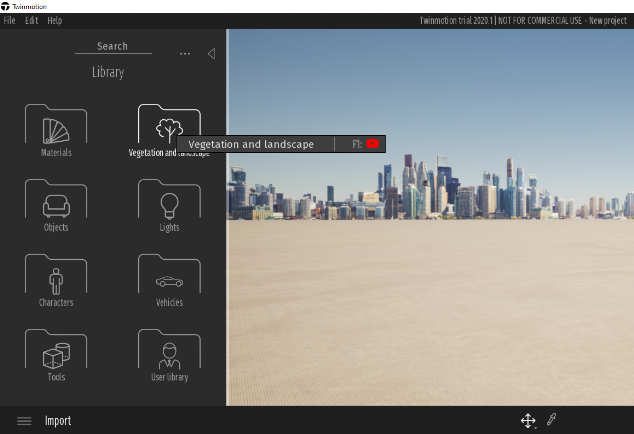The height and width of the screenshot is (434, 634).
Task: Open the Characters library folder
Action: click(56, 280)
